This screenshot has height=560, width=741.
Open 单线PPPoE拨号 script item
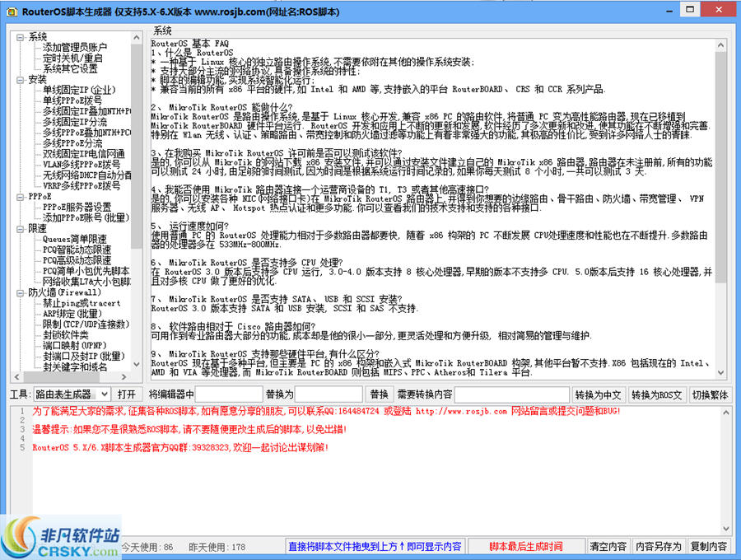pyautogui.click(x=73, y=100)
